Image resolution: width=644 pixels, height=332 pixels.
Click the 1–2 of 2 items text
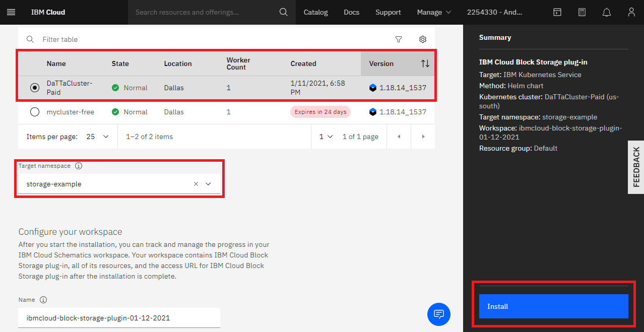(150, 137)
